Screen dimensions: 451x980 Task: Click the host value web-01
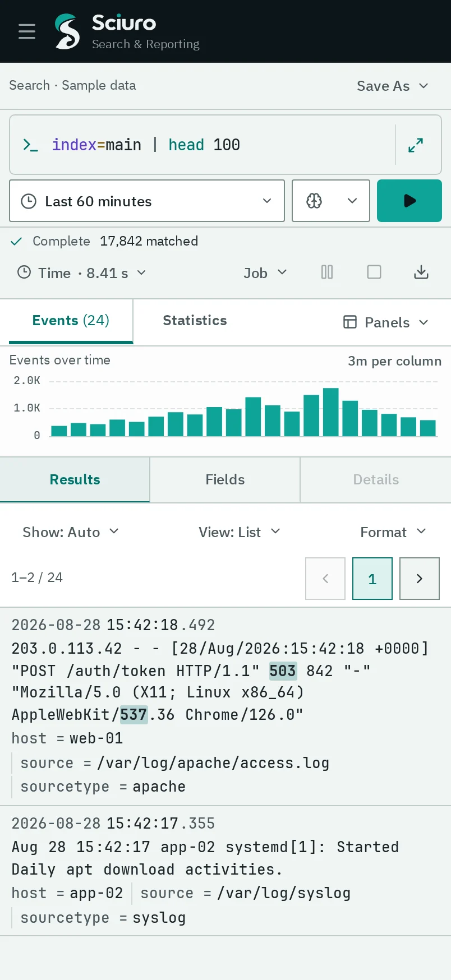96,738
